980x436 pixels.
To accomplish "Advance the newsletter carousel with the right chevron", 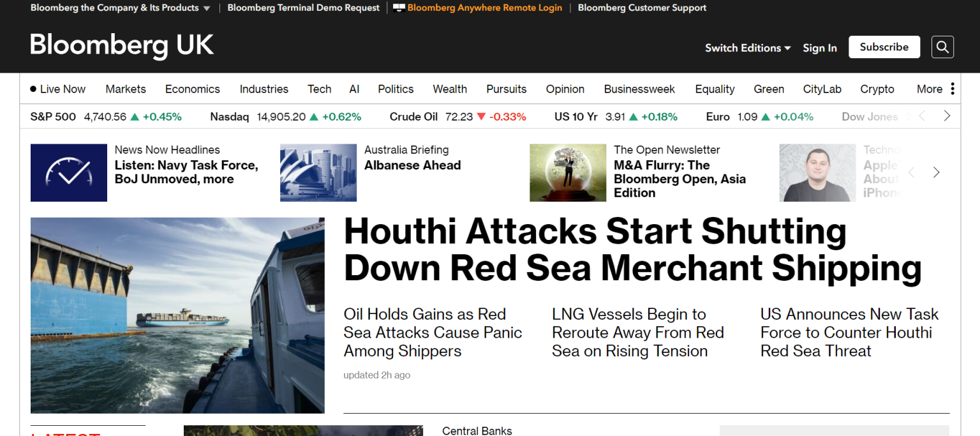I will [x=935, y=172].
